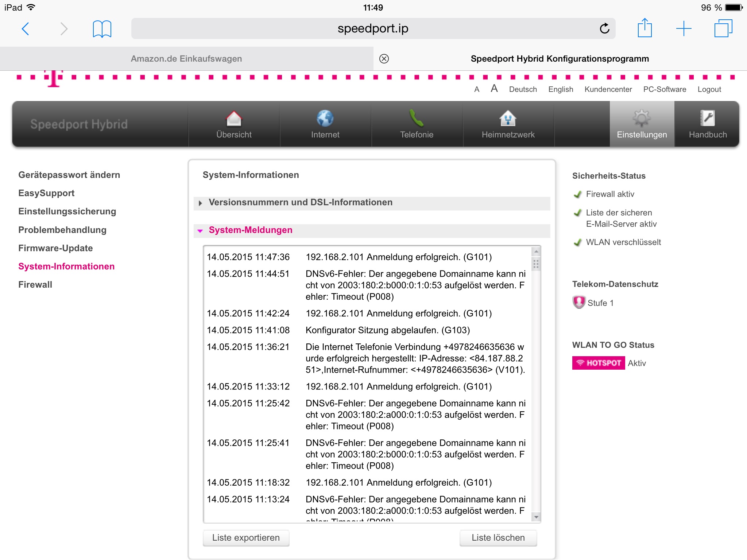Click the Liste exportieren button
The height and width of the screenshot is (560, 747).
(x=246, y=538)
